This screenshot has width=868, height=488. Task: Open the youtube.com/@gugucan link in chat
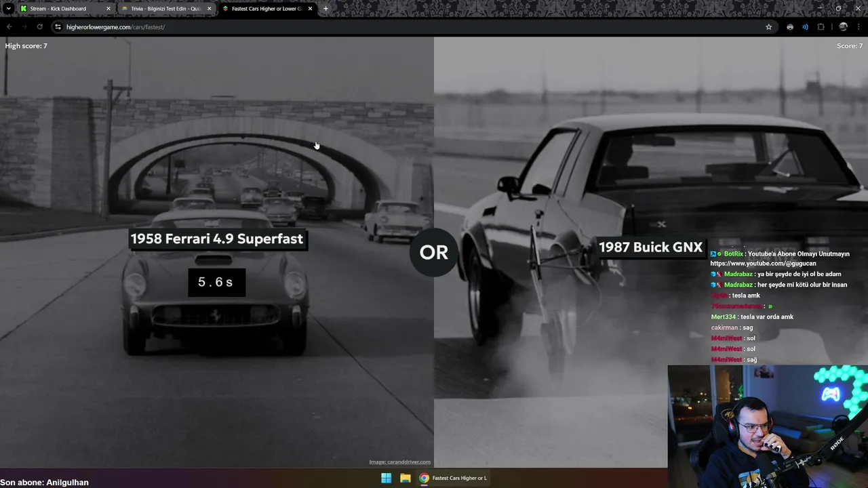click(x=763, y=264)
